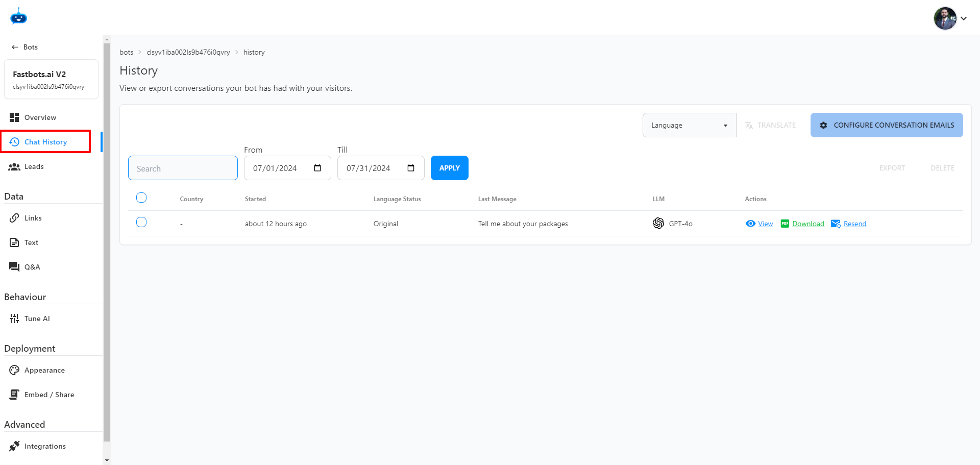The height and width of the screenshot is (465, 980).
Task: Click the 'LLM' column header
Action: tap(658, 199)
